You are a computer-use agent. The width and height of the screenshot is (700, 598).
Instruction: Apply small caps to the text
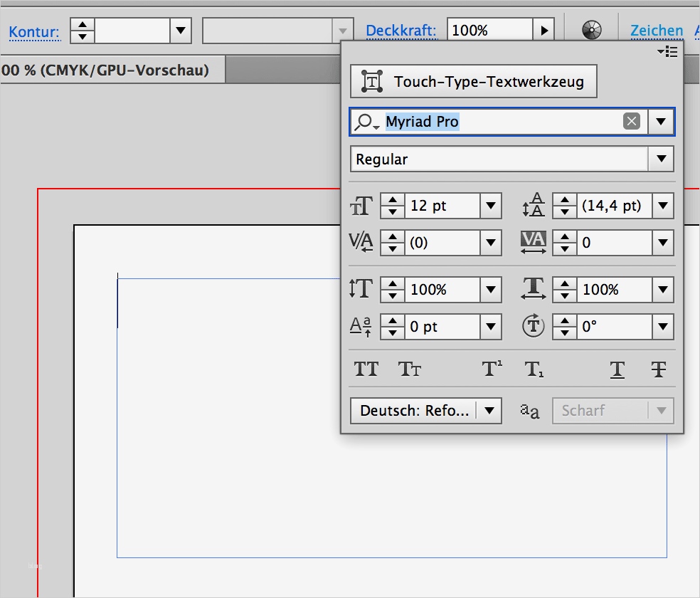click(x=409, y=369)
